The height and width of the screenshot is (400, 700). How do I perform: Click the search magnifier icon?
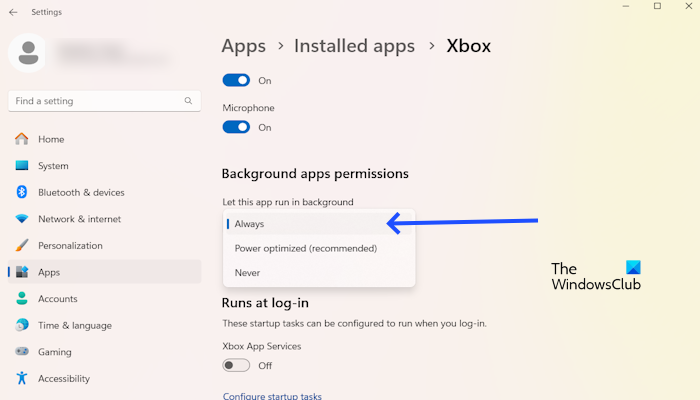[x=188, y=101]
